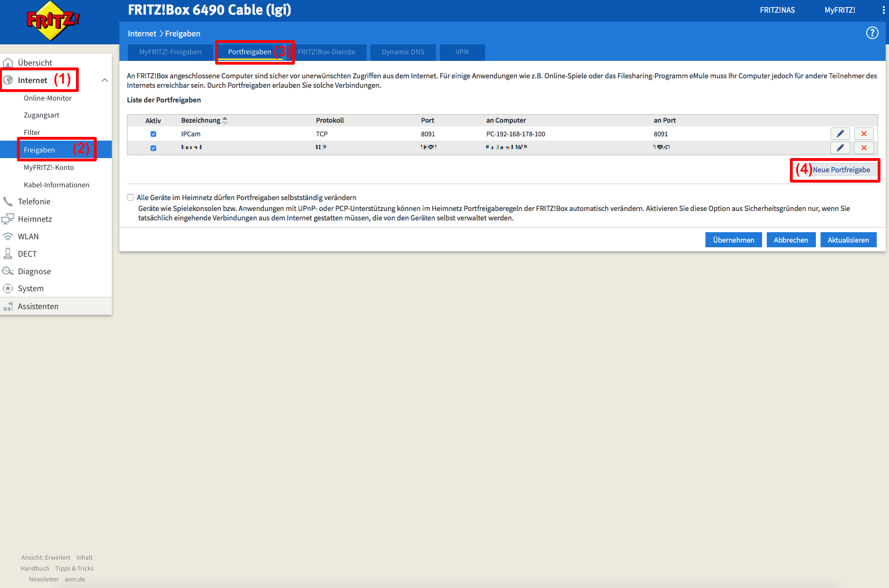This screenshot has height=588, width=889.
Task: Select the Portfreigaben tab
Action: 250,52
